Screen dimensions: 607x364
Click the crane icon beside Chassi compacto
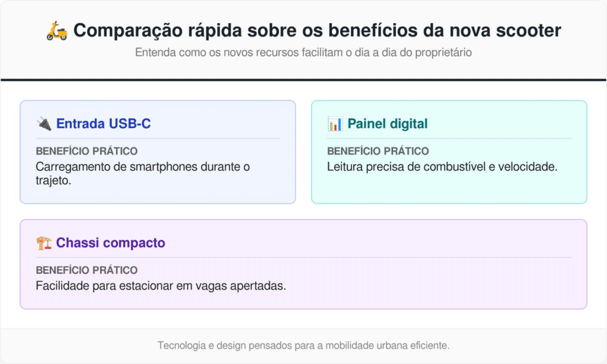coord(43,243)
